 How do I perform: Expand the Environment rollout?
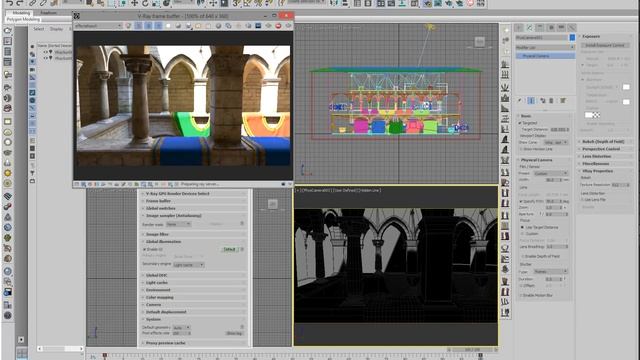coord(195,290)
